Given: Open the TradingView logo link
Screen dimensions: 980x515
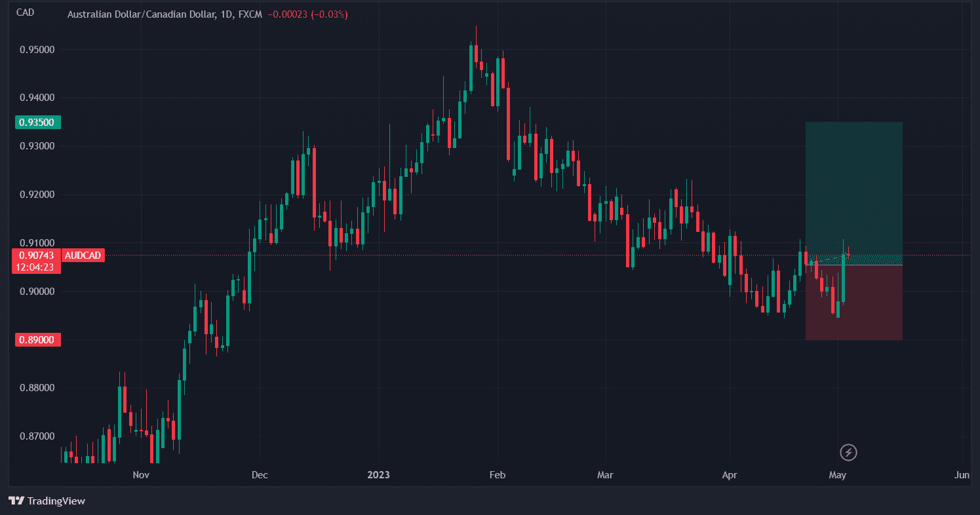Looking at the screenshot, I should coord(47,501).
